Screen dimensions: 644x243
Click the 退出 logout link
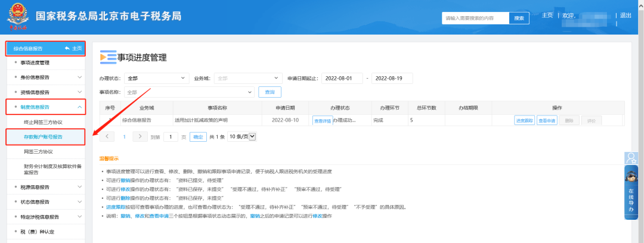(x=626, y=15)
